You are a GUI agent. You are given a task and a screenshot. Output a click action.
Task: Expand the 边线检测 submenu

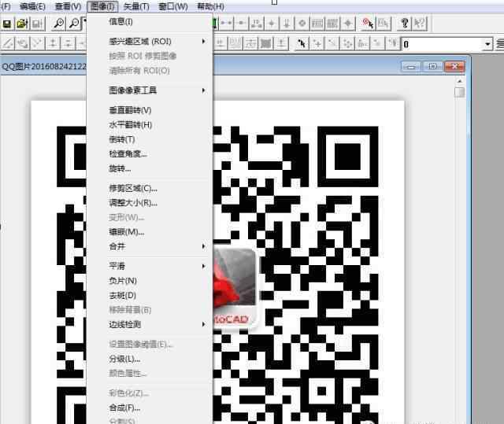tap(149, 325)
